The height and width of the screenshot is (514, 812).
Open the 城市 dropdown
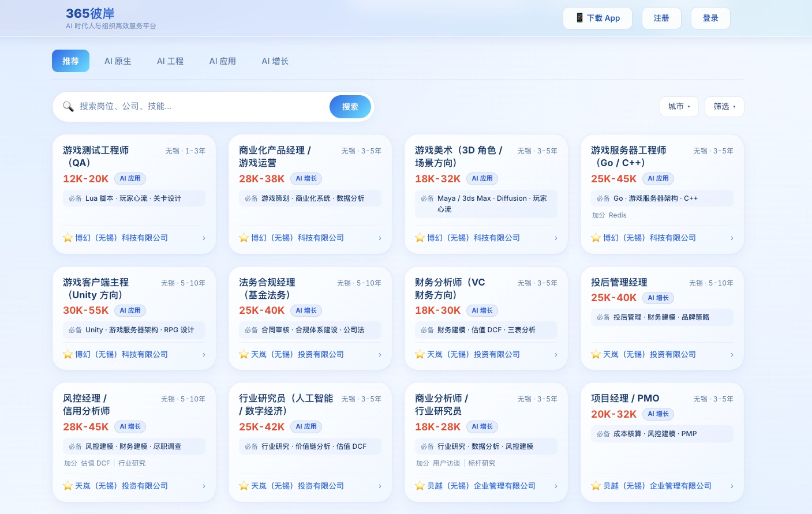[679, 107]
